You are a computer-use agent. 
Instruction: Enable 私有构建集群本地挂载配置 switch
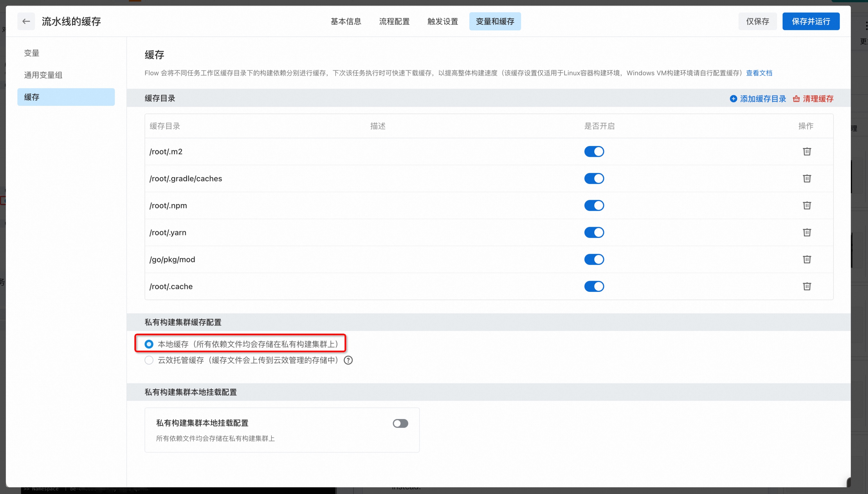400,424
